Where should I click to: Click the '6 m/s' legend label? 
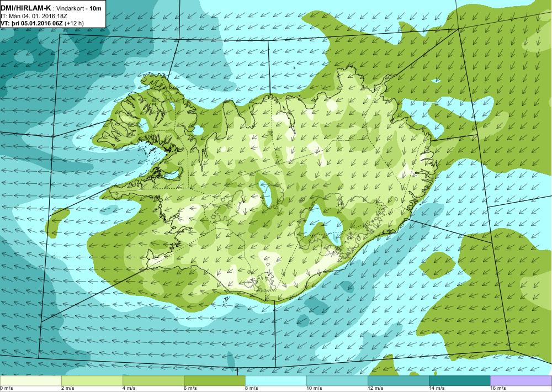pos(190,389)
